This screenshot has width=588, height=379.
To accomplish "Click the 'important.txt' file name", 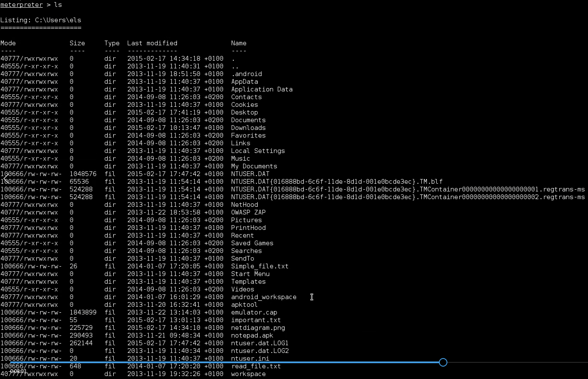I will (x=256, y=320).
